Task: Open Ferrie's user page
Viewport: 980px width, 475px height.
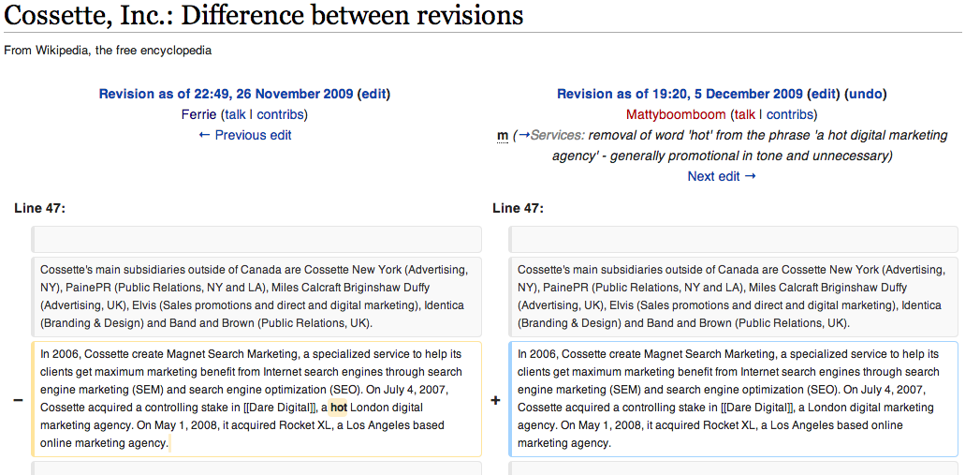Action: coord(199,114)
